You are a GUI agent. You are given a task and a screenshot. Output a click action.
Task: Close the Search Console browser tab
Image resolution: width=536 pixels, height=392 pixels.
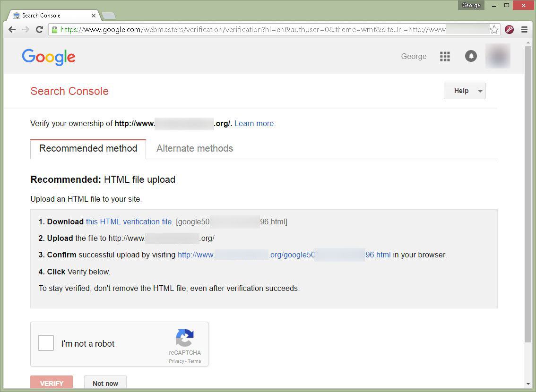pyautogui.click(x=93, y=16)
